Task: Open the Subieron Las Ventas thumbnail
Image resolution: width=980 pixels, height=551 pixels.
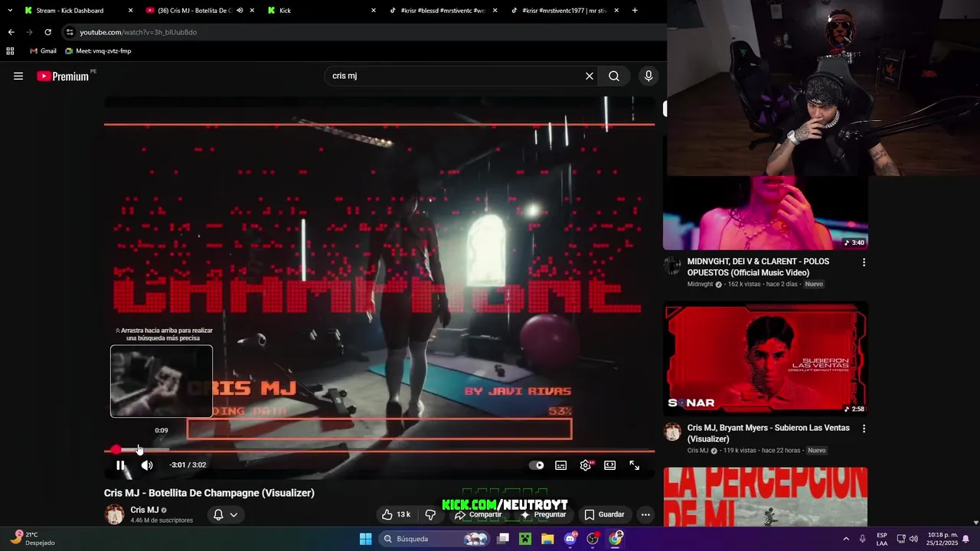Action: click(x=766, y=359)
